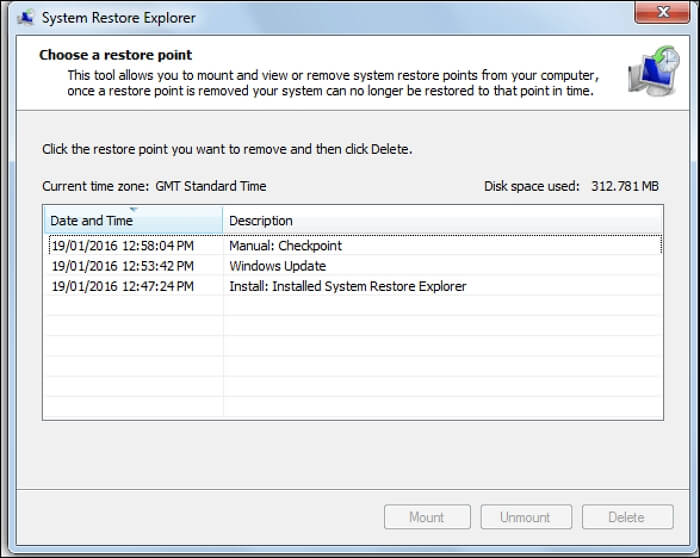
Task: Click the Choose a restore point heading
Action: 116,55
